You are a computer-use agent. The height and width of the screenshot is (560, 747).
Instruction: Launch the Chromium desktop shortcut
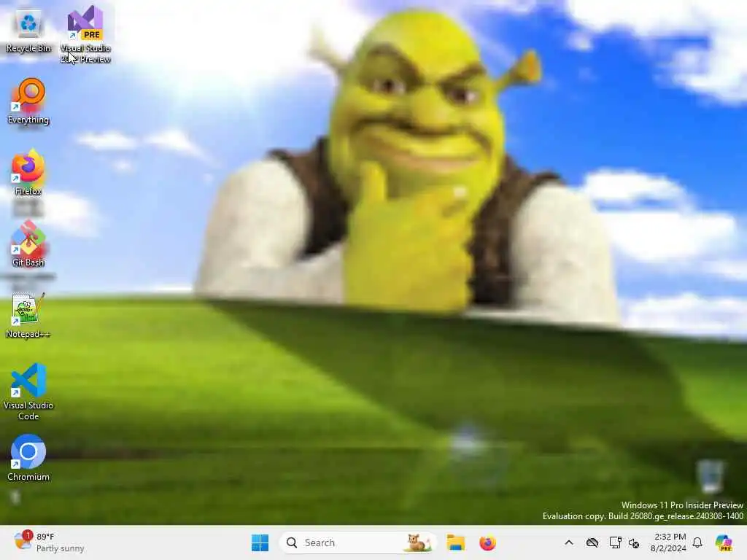pos(28,458)
